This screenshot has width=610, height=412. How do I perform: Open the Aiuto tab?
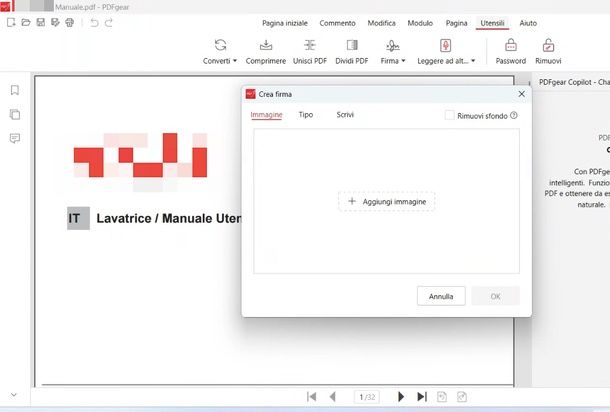[x=528, y=23]
